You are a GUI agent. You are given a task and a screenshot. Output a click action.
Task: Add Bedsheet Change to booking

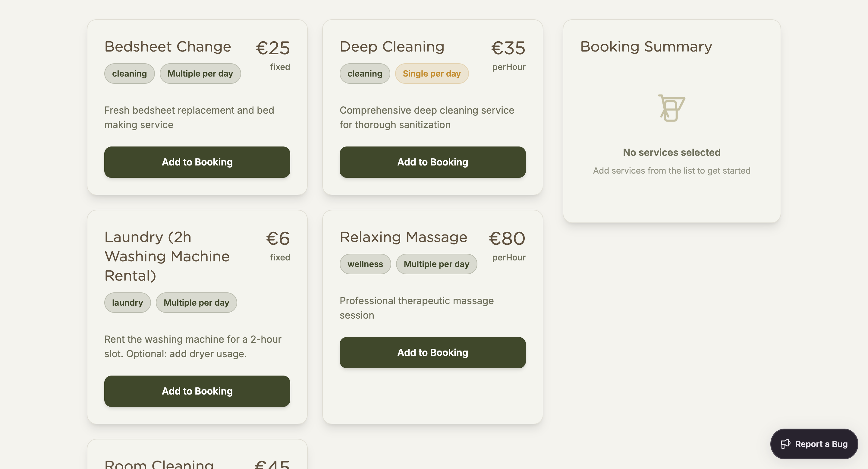point(197,162)
